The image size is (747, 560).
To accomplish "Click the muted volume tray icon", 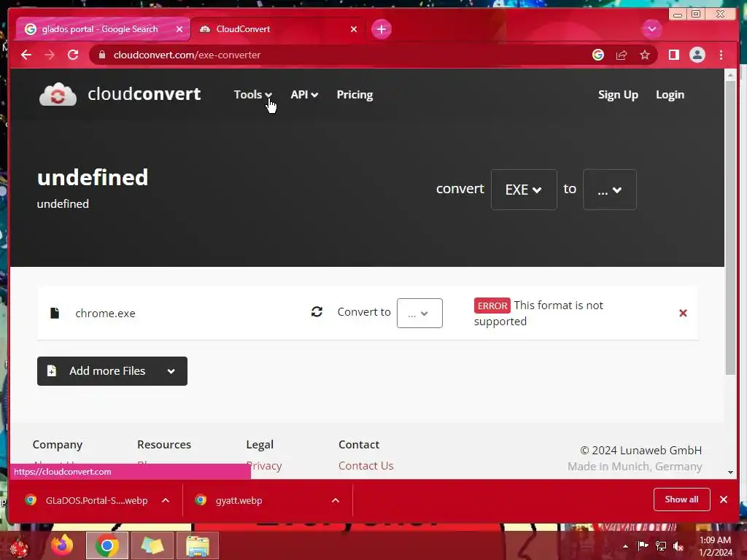I will (678, 546).
